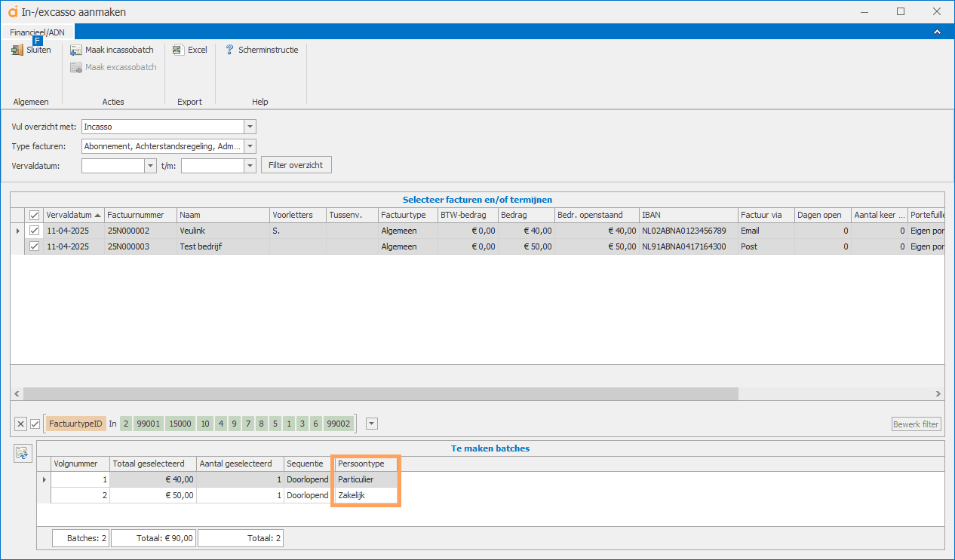Disable the FactuurtypeID filter checkbox
Viewport: 955px width, 560px height.
pos(35,424)
